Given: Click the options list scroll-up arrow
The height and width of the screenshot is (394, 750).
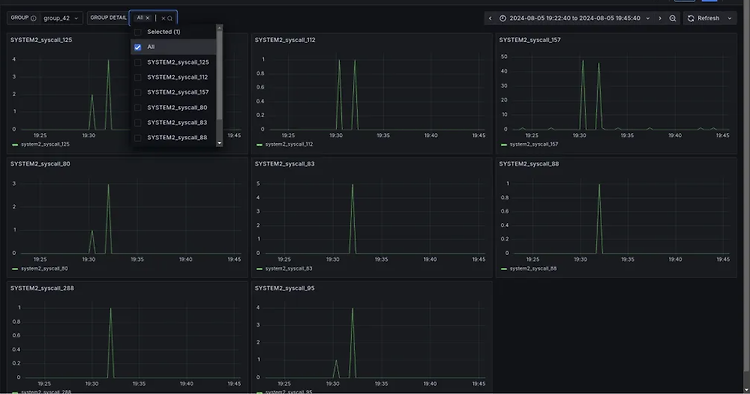Looking at the screenshot, I should point(220,28).
